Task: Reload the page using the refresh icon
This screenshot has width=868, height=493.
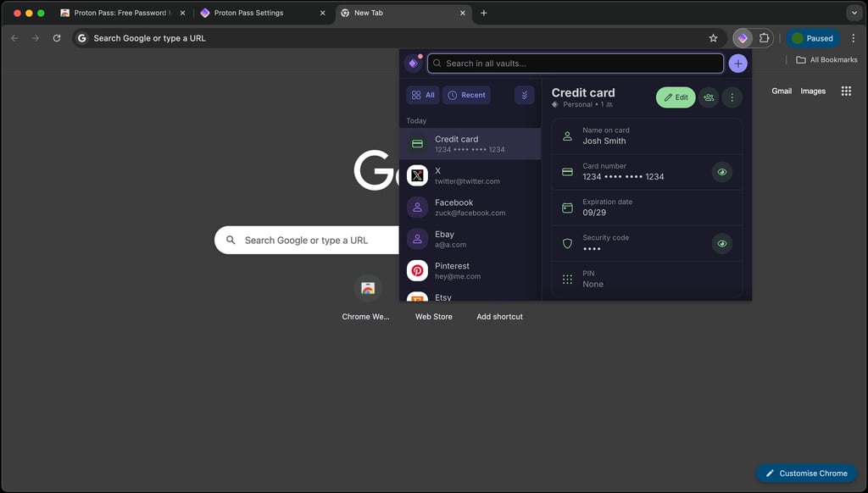Action: (57, 38)
